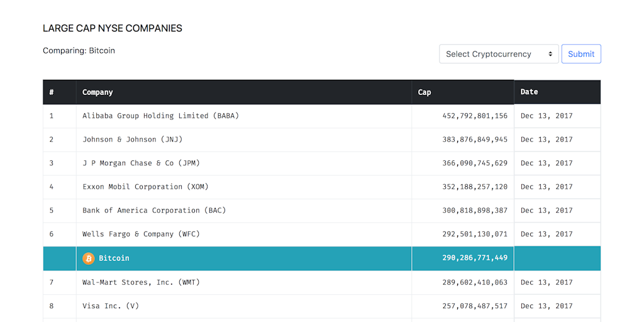The height and width of the screenshot is (322, 644).
Task: Click the 'Comparing: Bitcoin' label
Action: click(79, 50)
